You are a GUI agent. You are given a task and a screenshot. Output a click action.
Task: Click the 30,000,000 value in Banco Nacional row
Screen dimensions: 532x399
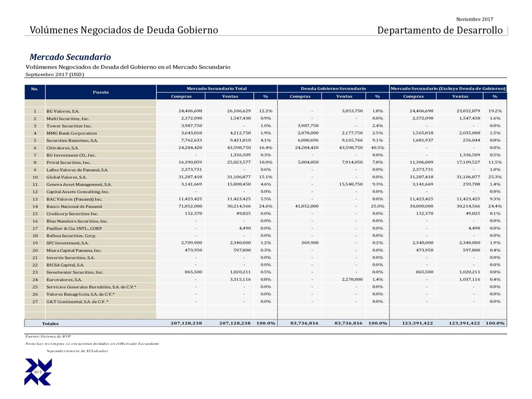[421, 206]
